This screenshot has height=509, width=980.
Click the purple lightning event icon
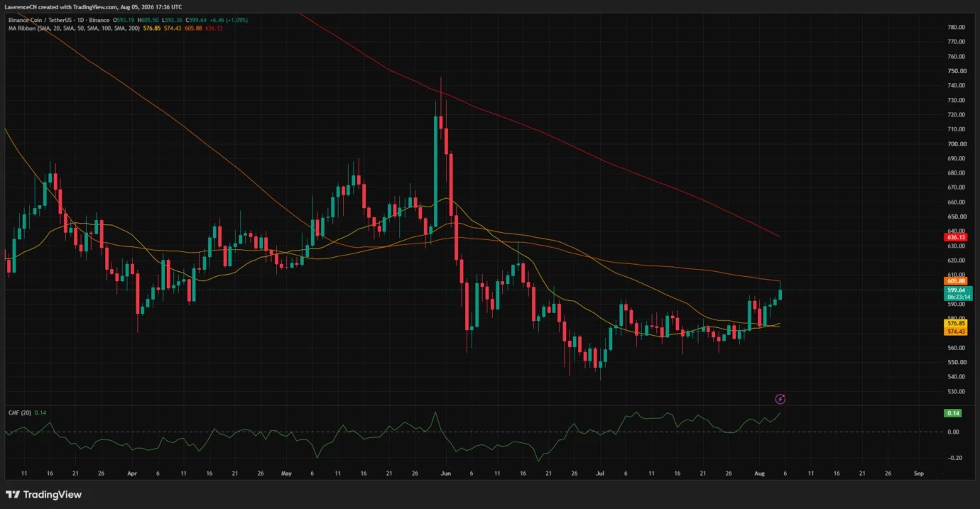[780, 399]
